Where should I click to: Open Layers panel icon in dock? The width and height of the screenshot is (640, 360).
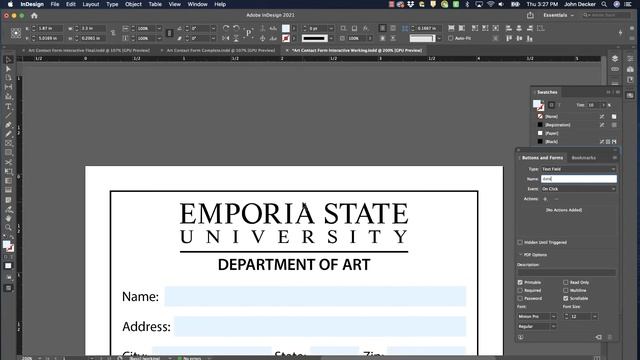615,59
